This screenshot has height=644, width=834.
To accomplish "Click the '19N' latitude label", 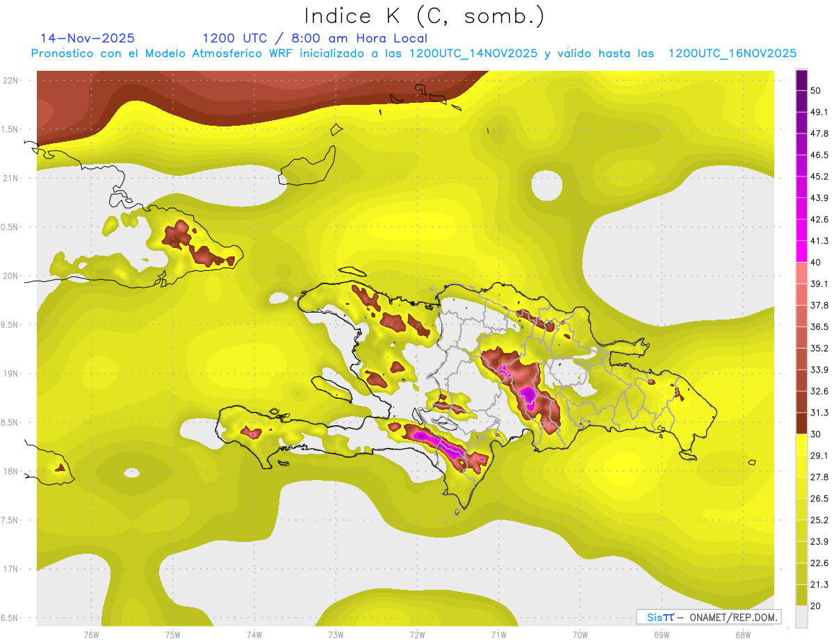I will 12,374.
